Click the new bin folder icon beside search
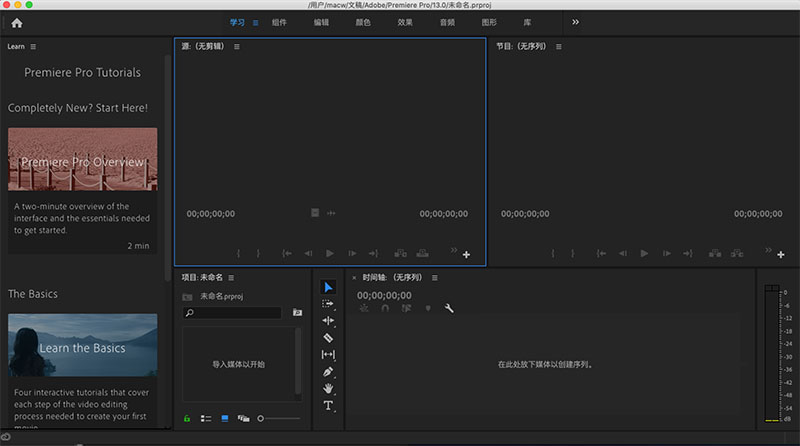800x446 pixels. [297, 312]
